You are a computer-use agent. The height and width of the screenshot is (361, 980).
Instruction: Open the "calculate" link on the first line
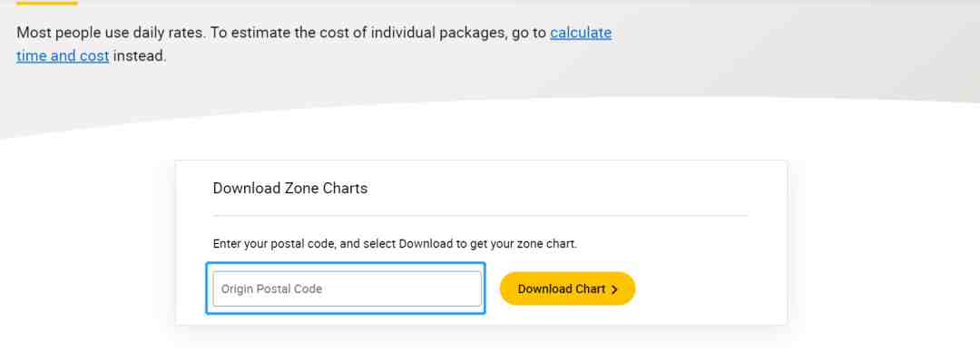point(581,33)
